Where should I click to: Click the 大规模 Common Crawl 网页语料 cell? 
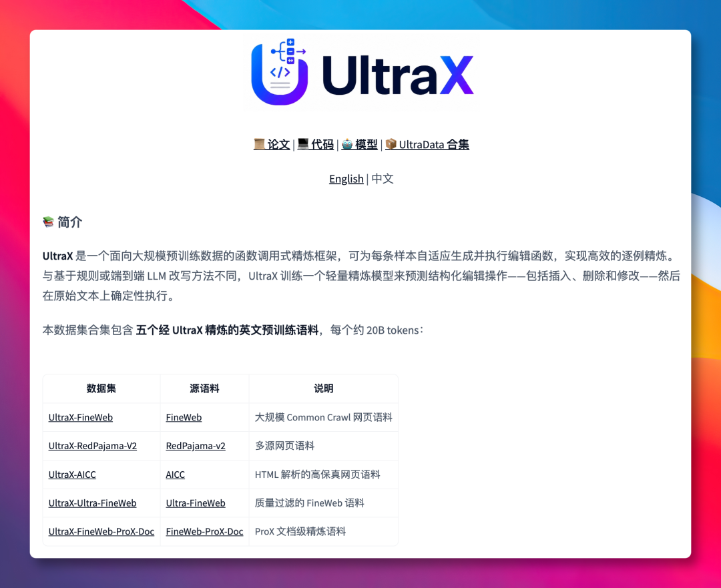[x=324, y=417]
